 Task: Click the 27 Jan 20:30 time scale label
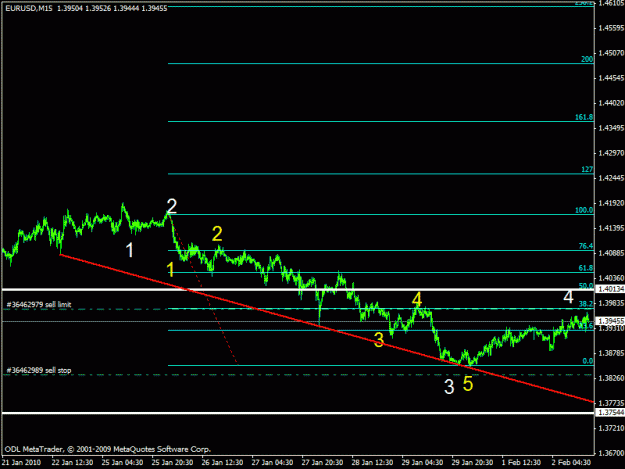322,462
